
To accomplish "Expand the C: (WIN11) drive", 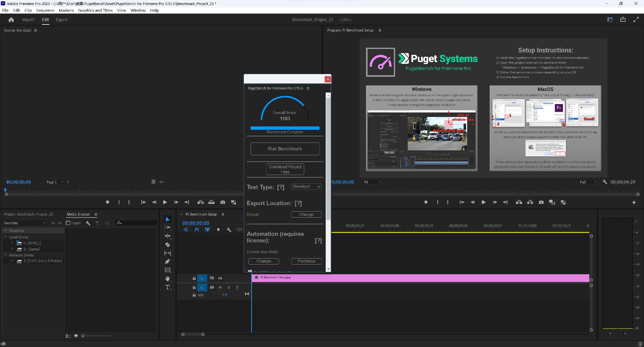I will pos(12,243).
